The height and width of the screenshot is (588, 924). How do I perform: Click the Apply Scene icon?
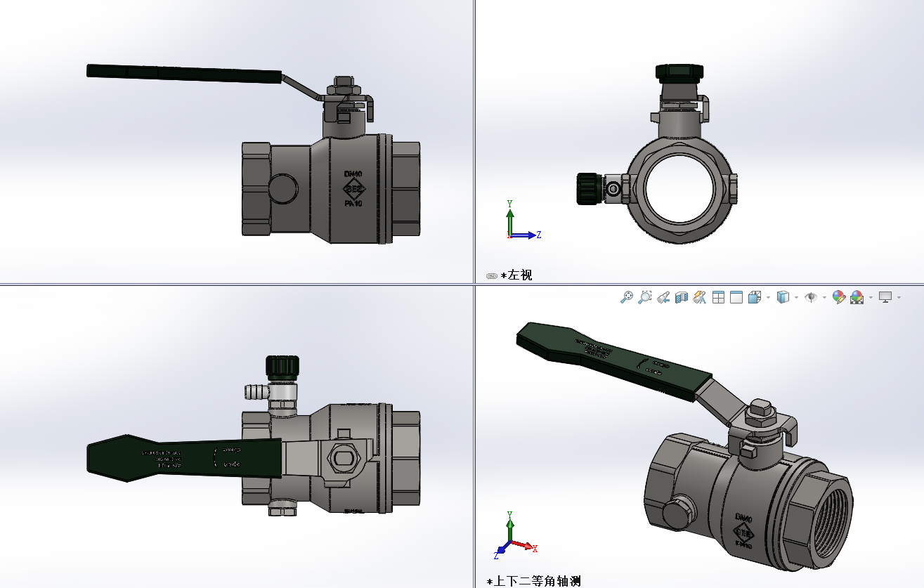point(857,297)
